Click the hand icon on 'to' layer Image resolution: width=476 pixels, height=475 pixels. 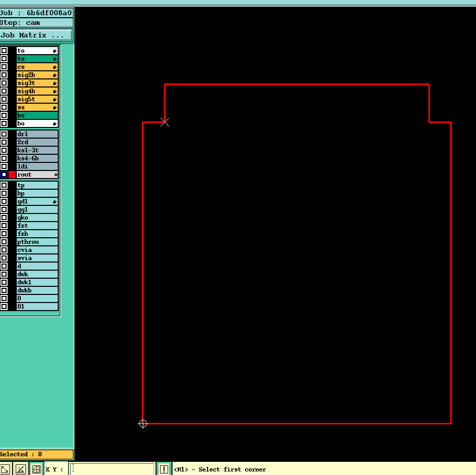pyautogui.click(x=55, y=51)
